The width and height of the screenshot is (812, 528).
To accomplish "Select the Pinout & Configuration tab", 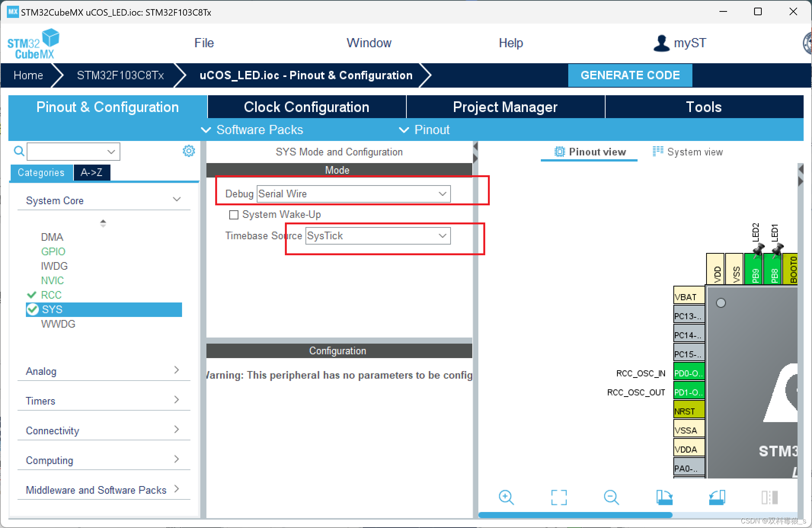I will 108,107.
